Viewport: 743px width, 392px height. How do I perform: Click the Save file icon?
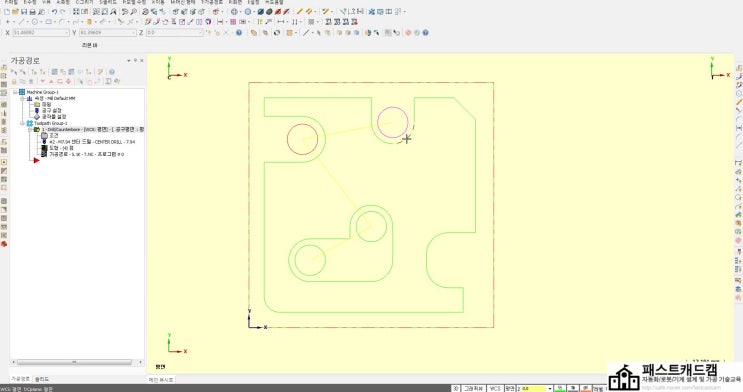click(24, 11)
